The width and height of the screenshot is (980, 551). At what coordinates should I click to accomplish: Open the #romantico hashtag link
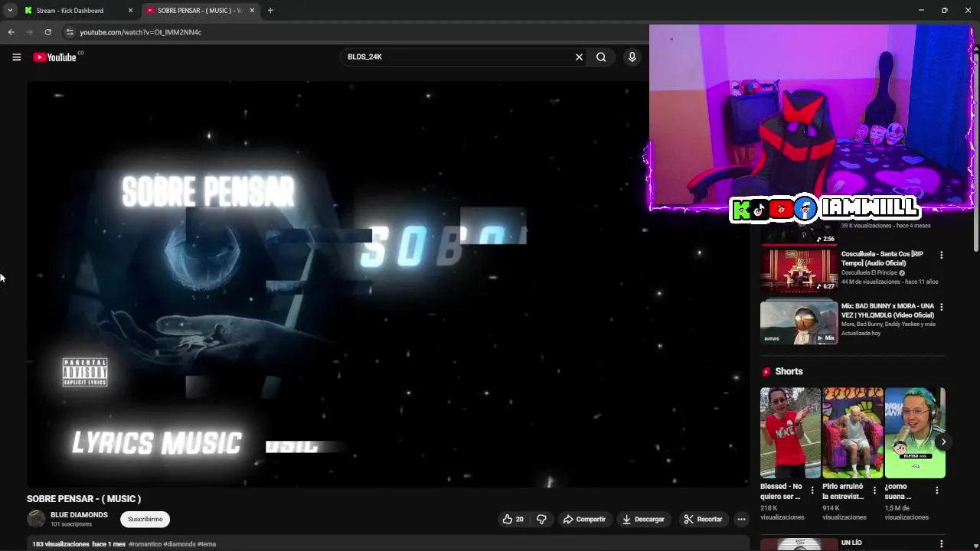145,544
